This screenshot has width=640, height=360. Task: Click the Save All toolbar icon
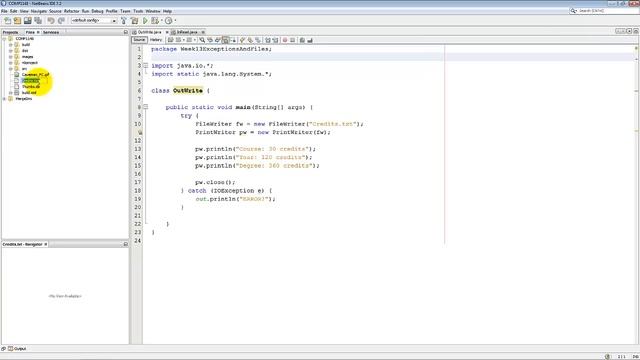coord(38,20)
